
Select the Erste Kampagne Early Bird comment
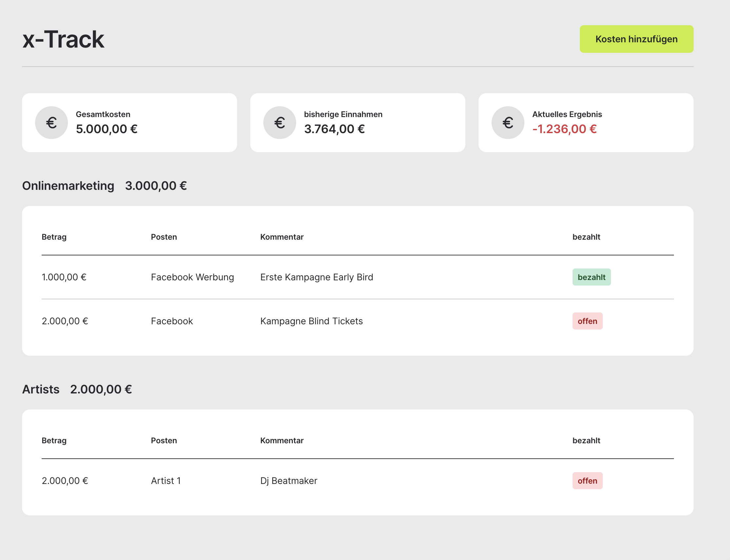317,277
